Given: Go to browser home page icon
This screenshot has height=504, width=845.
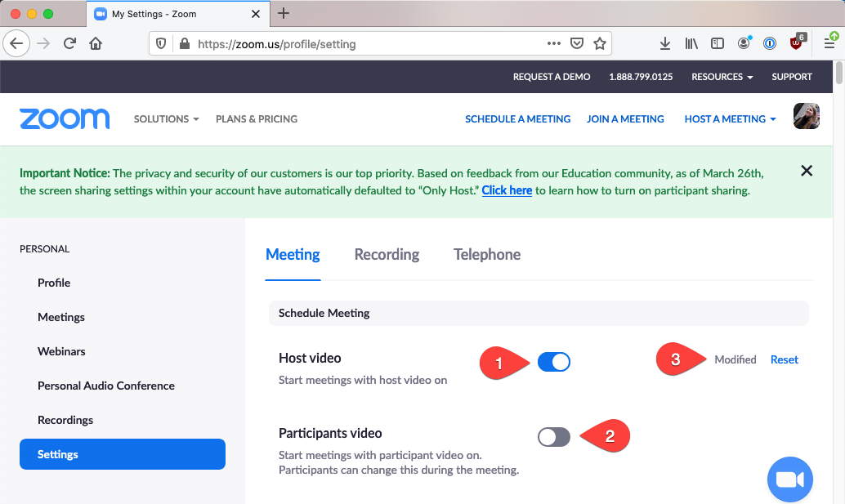Looking at the screenshot, I should [x=96, y=43].
